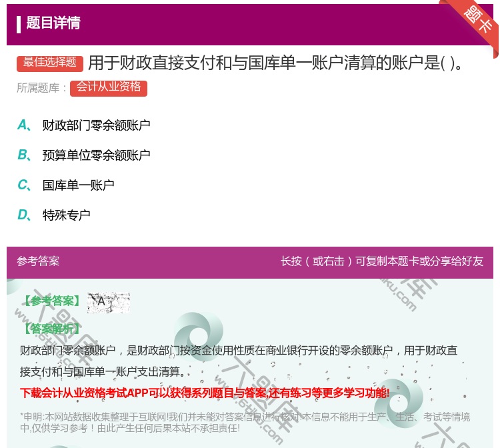
Task: Click the 题目详情 header title
Action: 53,23
